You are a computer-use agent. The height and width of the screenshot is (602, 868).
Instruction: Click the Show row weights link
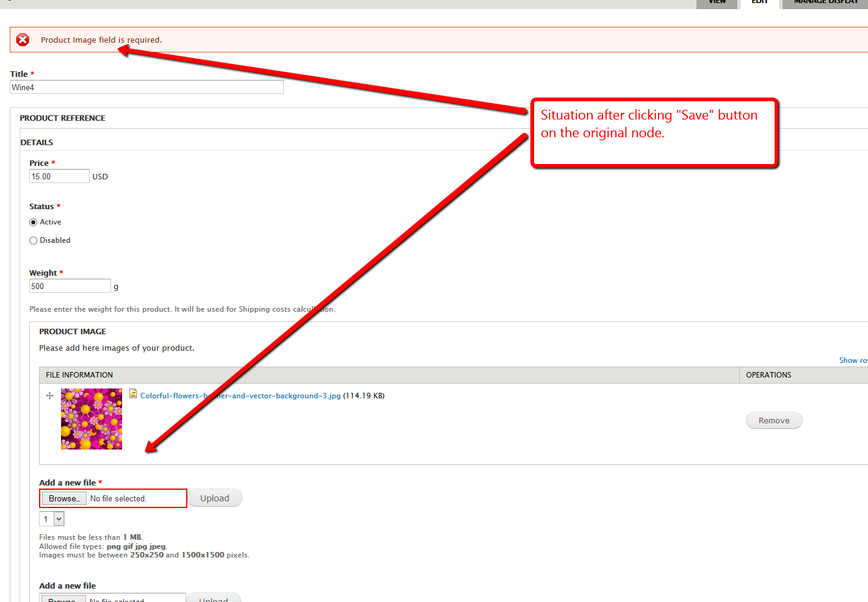point(853,360)
